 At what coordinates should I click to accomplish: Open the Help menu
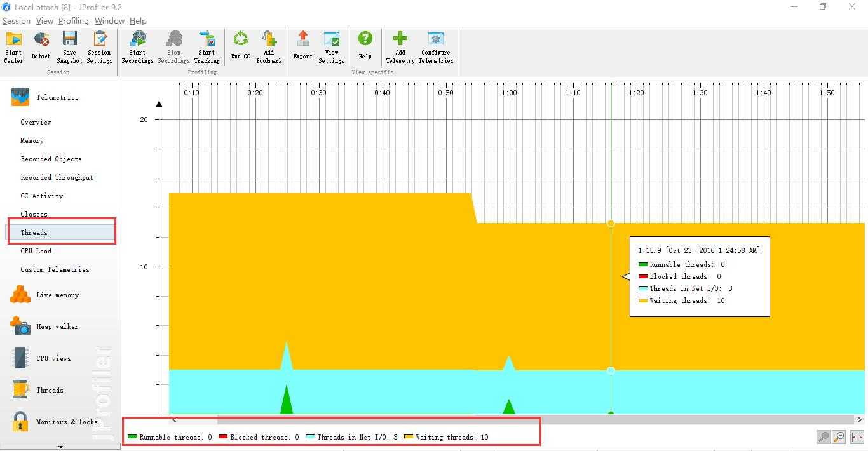click(x=138, y=21)
